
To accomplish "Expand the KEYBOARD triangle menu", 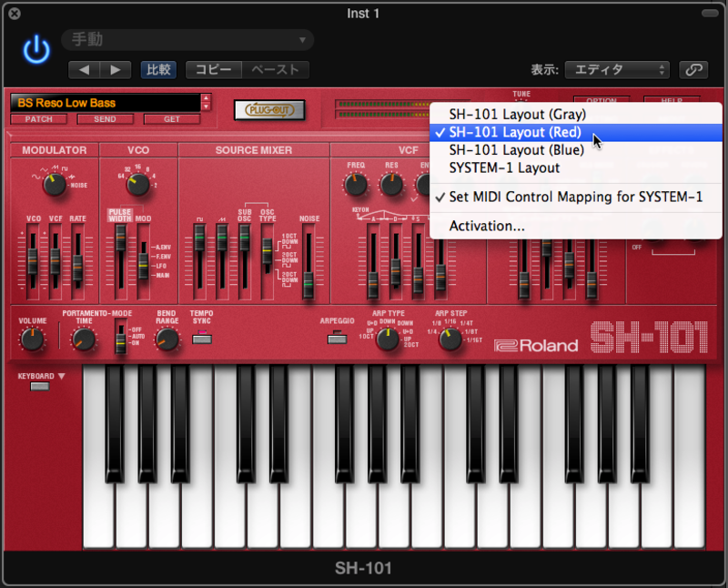I will pos(61,376).
